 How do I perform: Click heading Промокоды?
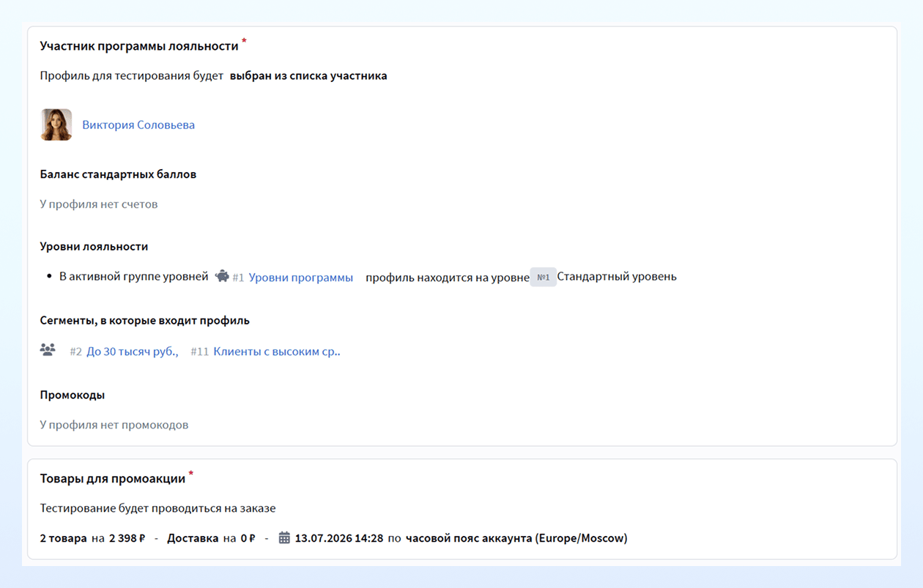[x=73, y=395]
